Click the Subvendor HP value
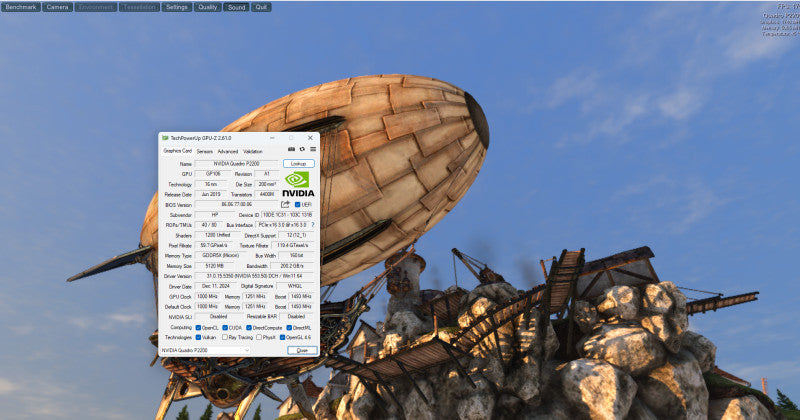 click(x=215, y=215)
